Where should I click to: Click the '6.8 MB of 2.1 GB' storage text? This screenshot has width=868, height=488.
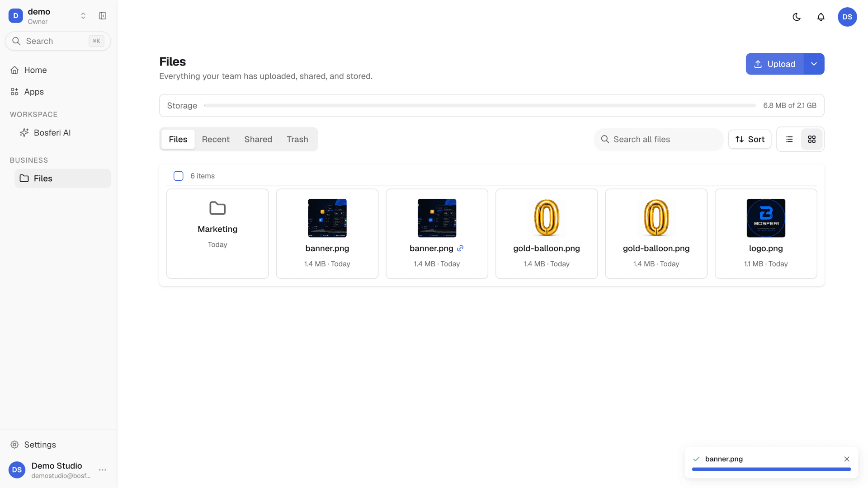(x=790, y=105)
